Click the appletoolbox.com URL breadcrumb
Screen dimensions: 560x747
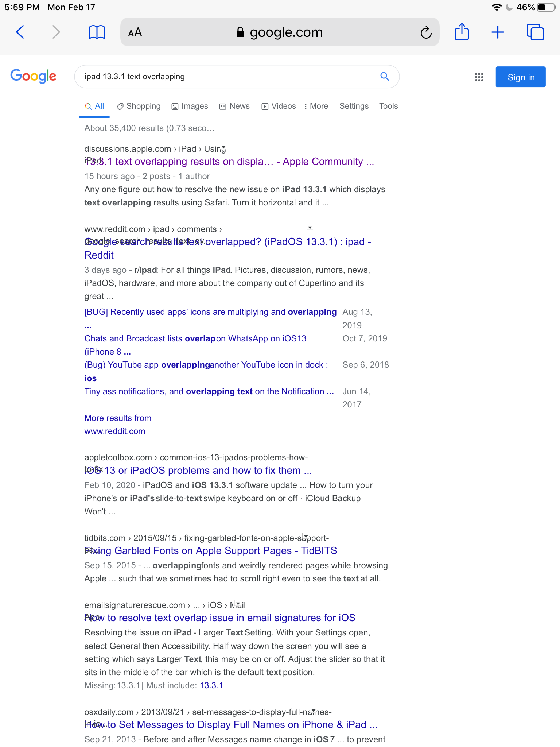pos(196,457)
